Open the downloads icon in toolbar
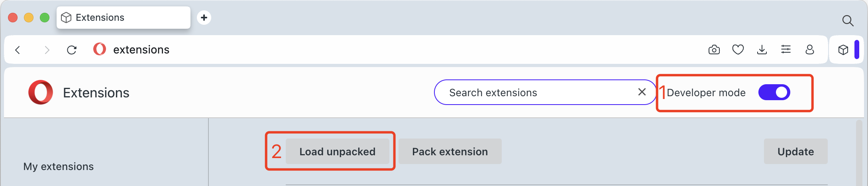This screenshot has height=186, width=868. click(x=762, y=50)
